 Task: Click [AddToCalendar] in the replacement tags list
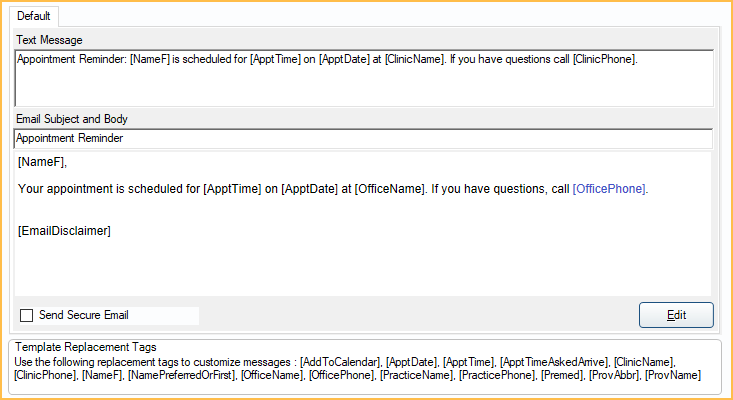(x=341, y=361)
